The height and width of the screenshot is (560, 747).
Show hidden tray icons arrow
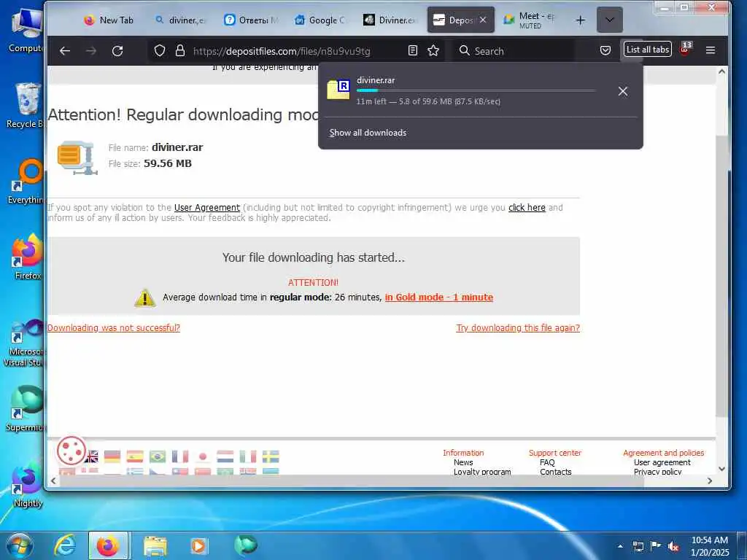coord(620,546)
